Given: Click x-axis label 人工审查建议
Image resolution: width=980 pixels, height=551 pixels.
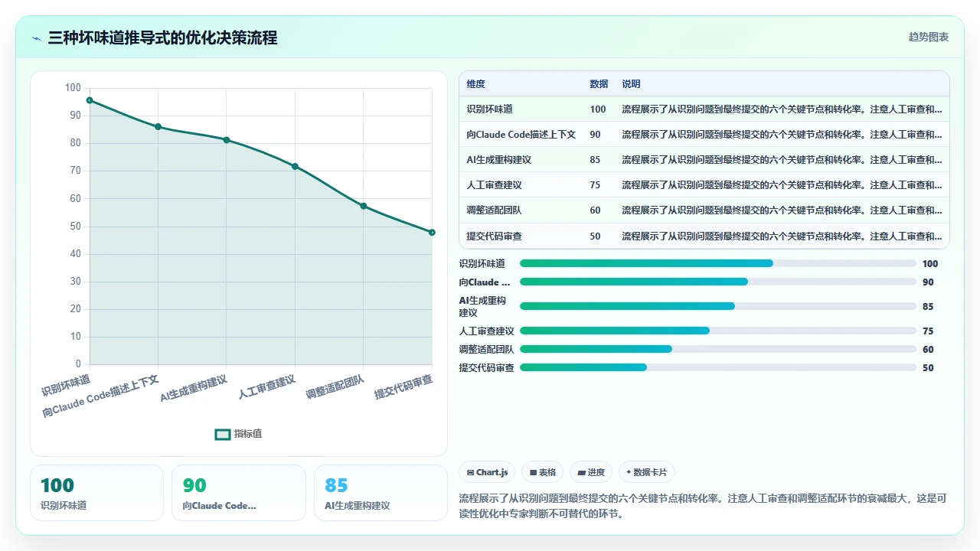Looking at the screenshot, I should point(267,387).
